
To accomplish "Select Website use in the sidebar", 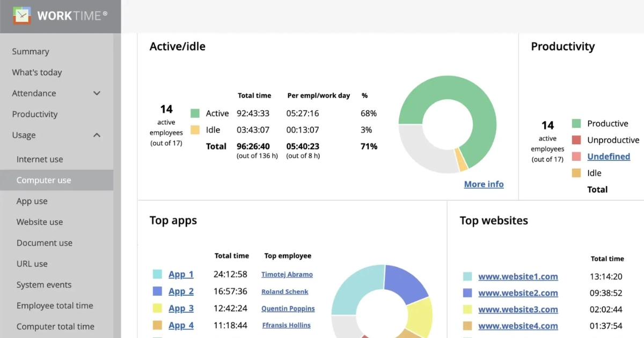I will coord(39,222).
